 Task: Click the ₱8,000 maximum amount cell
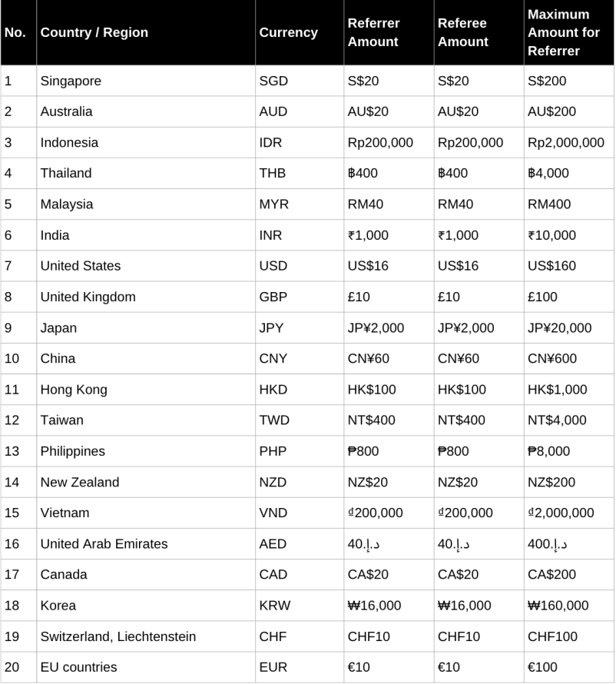(549, 451)
